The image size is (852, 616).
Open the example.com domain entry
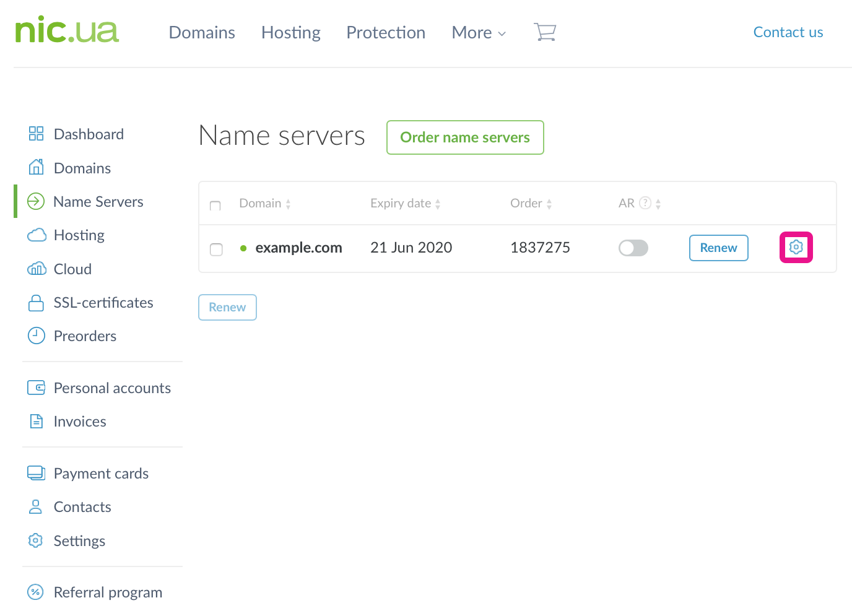pos(298,248)
